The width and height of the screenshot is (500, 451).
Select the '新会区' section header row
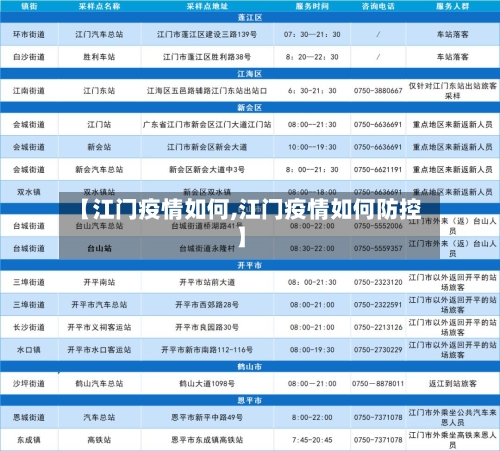(250, 107)
